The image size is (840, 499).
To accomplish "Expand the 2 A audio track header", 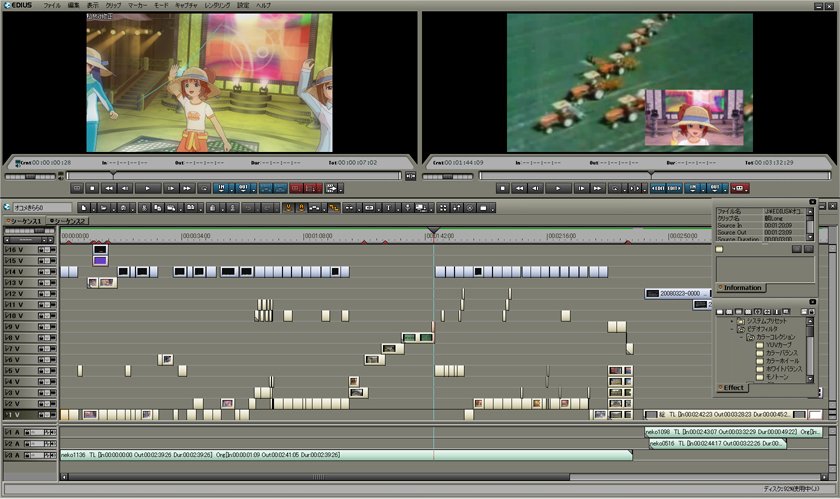I will tap(7, 444).
